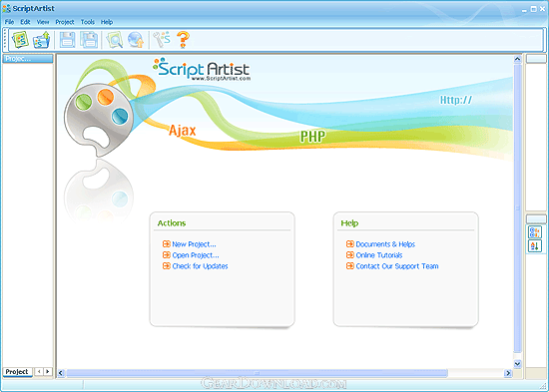Screen dimensions: 549x392
Task: Open the Online Tutorials link
Action: (x=379, y=255)
